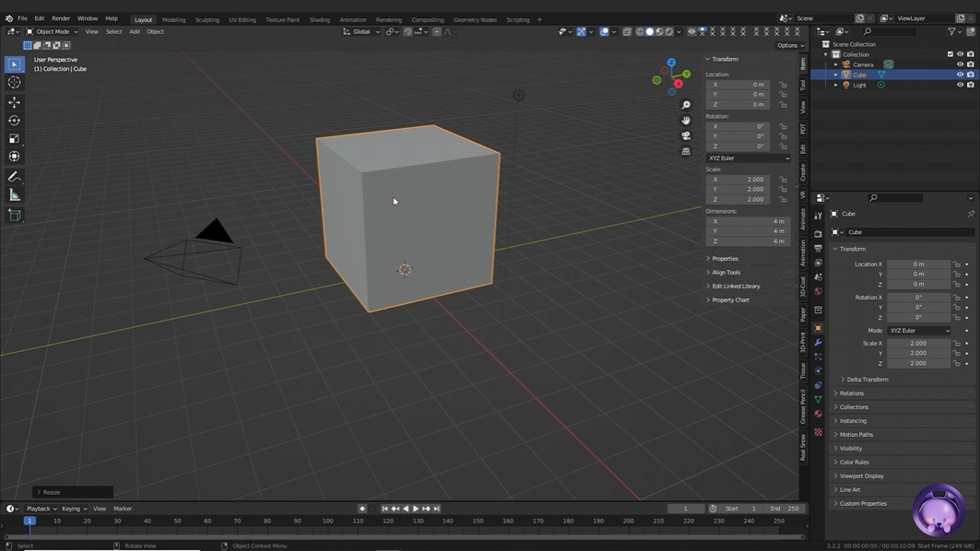Click the Cube object name field
This screenshot has height=551, width=980.
click(x=909, y=232)
